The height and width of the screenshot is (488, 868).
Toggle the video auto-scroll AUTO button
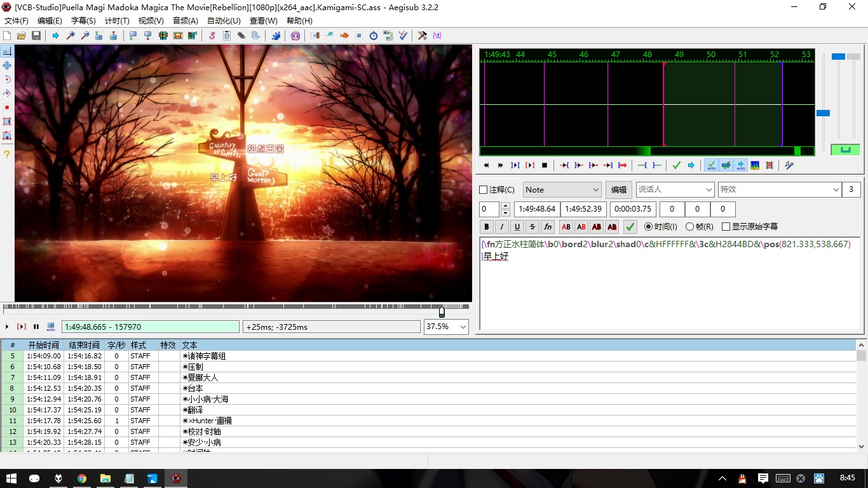click(x=51, y=327)
